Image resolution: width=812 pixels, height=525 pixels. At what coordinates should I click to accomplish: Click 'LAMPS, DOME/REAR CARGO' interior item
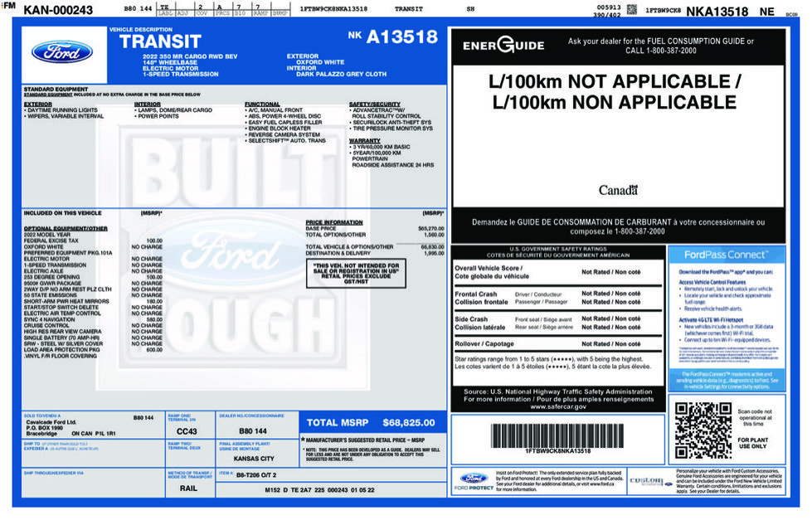pyautogui.click(x=173, y=110)
